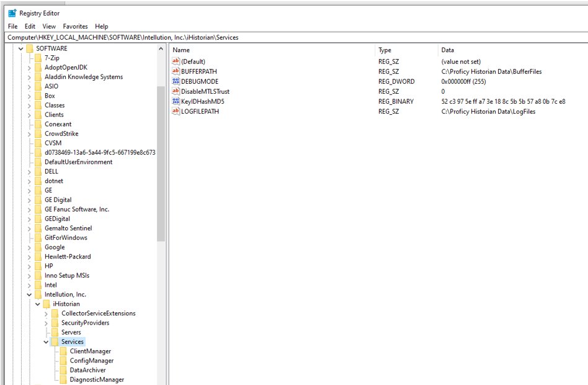Viewport: 588px width, 385px height.
Task: Select the DataArchiver folder icon
Action: (x=63, y=370)
